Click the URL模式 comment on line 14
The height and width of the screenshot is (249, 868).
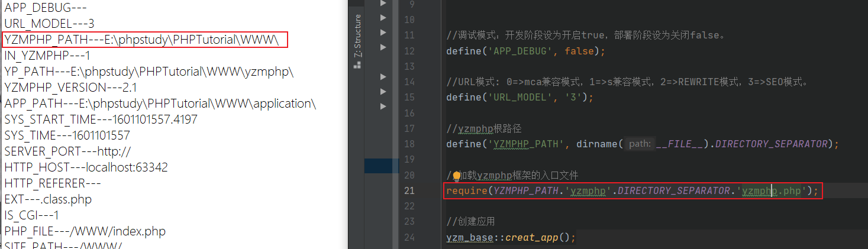pos(627,82)
